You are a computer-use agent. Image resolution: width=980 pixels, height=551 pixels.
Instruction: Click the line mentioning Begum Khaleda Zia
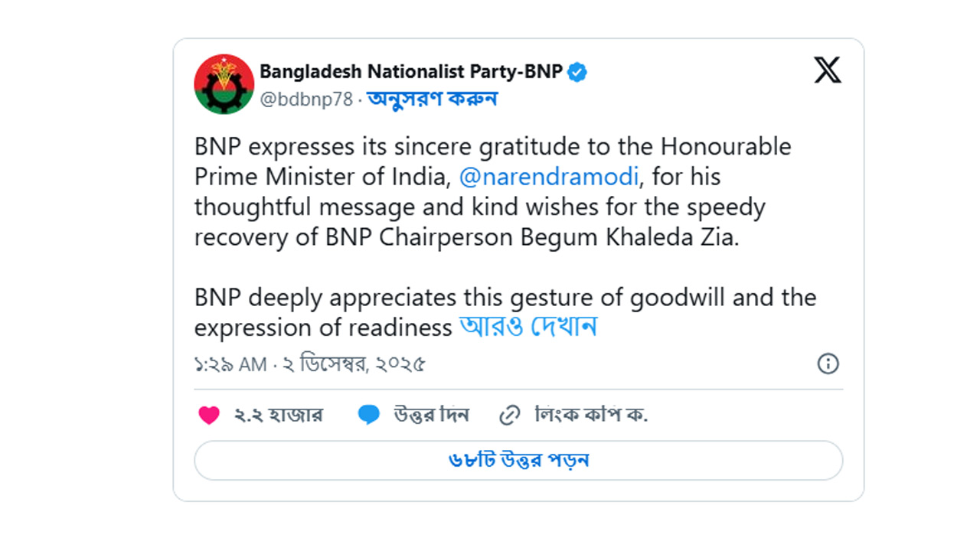point(467,237)
